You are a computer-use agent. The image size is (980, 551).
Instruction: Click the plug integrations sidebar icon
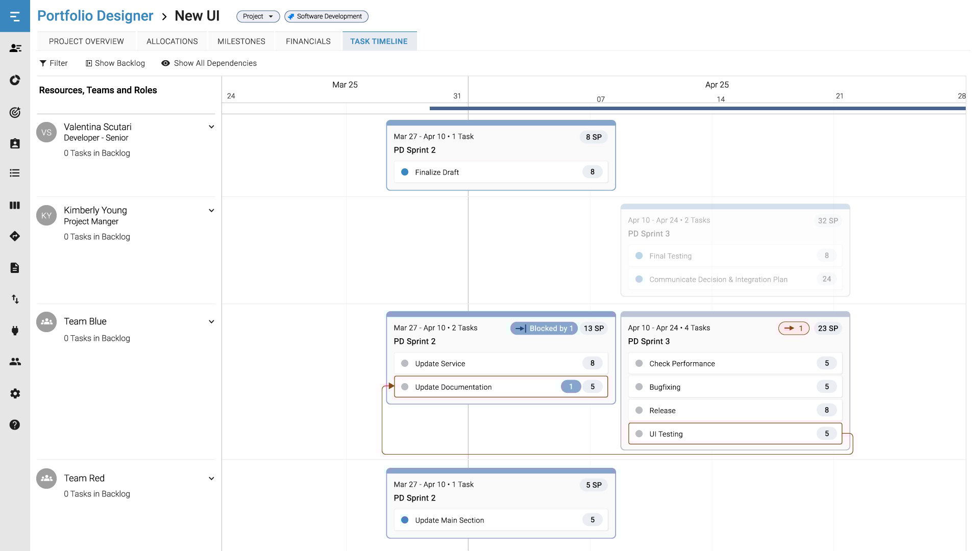[x=15, y=331]
